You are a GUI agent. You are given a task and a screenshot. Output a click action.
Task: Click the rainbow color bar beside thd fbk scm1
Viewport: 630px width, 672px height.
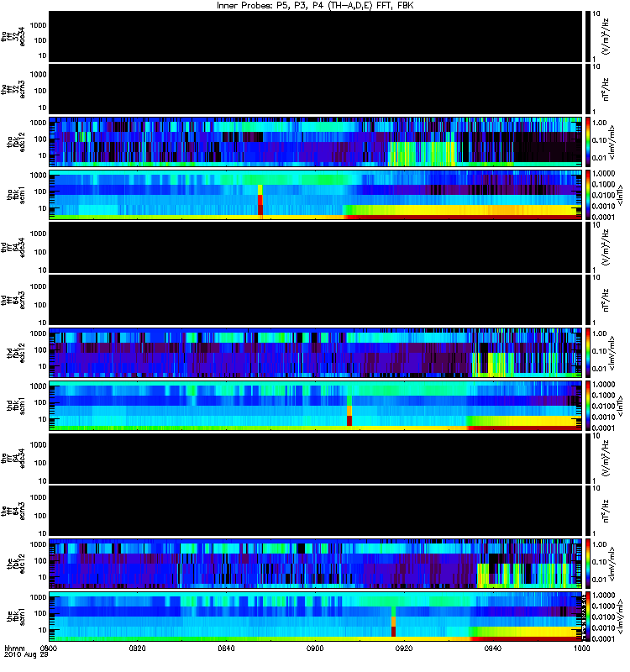click(587, 406)
